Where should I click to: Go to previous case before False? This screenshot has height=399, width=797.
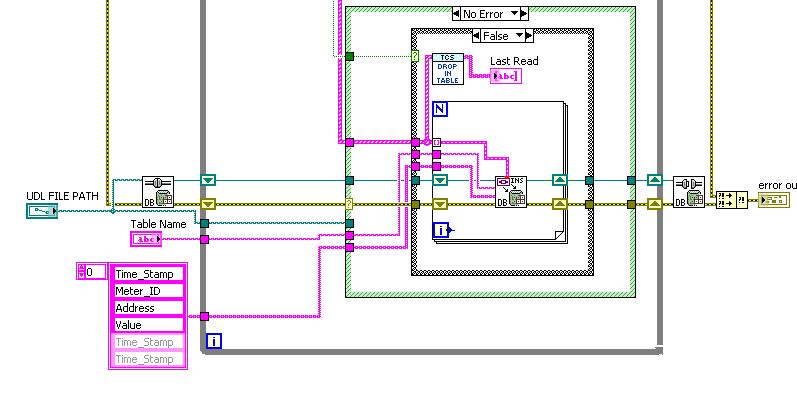(476, 36)
